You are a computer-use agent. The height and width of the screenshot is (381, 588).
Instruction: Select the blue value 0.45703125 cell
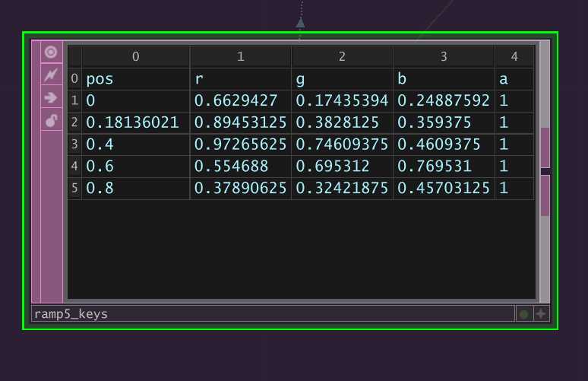[x=443, y=189]
